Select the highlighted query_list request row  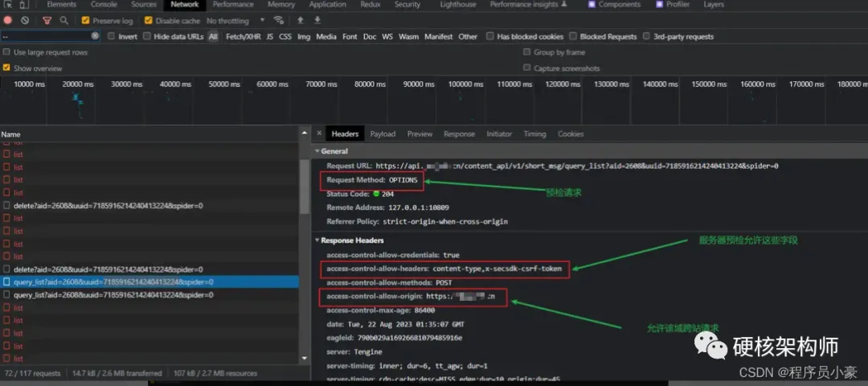(x=149, y=282)
